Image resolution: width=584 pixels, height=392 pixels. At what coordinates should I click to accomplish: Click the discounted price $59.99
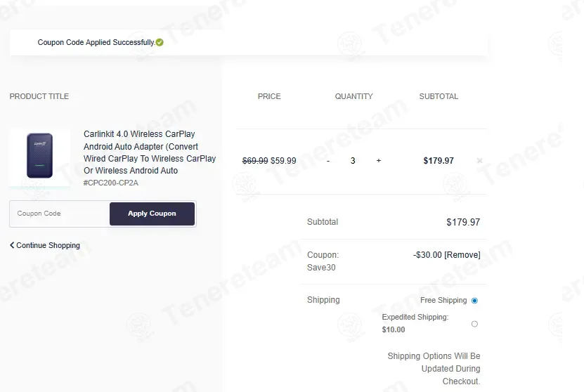pyautogui.click(x=283, y=161)
